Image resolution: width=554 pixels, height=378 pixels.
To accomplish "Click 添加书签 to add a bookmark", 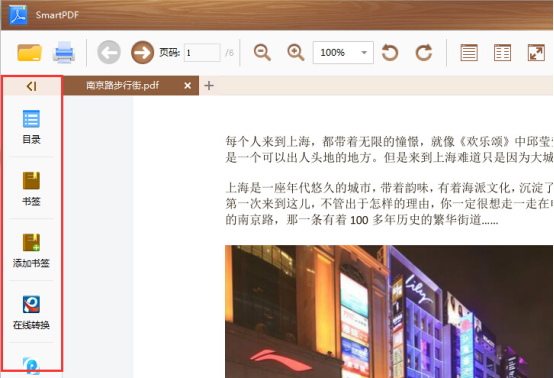I will tap(31, 251).
